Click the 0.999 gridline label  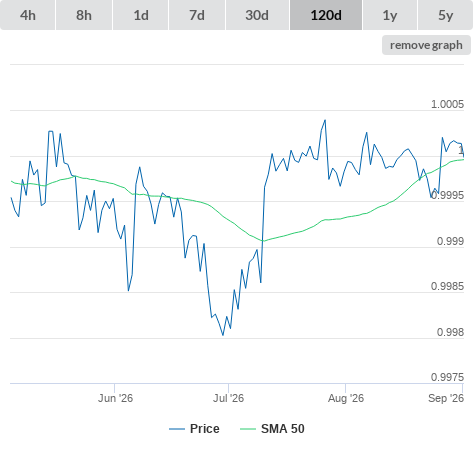pos(450,241)
